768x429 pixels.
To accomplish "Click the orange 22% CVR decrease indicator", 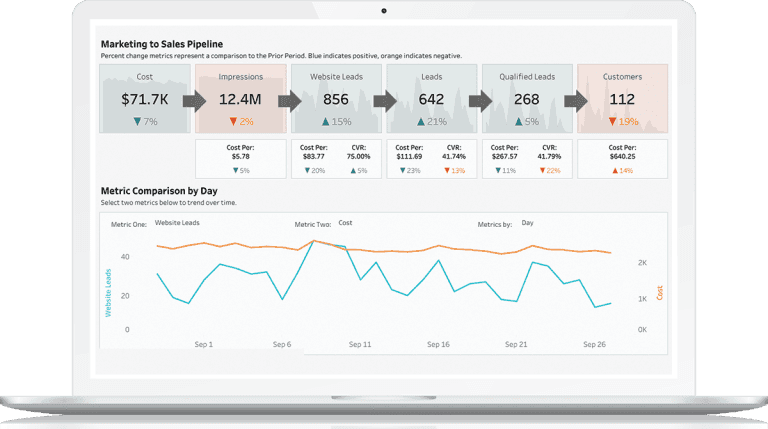I will [x=550, y=170].
